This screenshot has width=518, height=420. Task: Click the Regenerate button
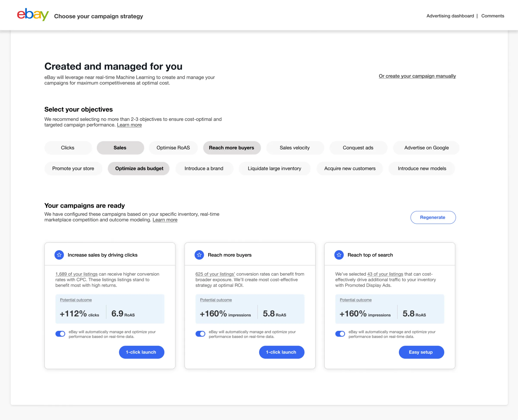pos(433,218)
